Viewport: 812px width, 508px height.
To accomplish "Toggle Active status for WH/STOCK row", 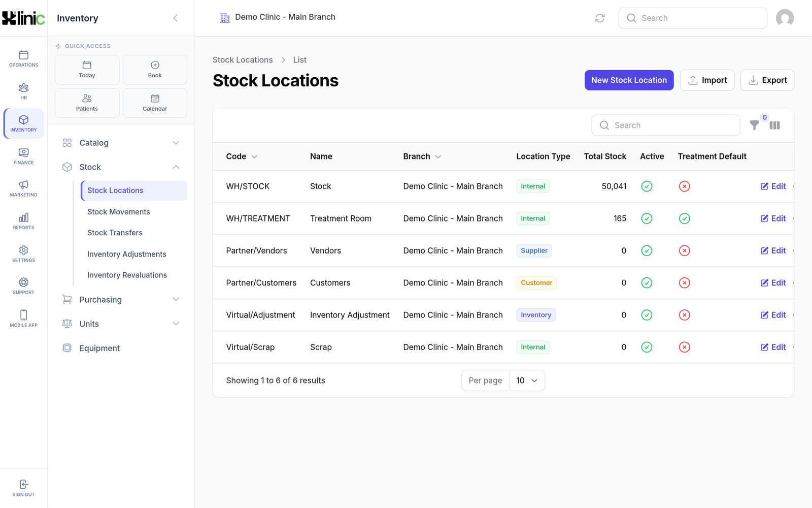I will click(647, 186).
